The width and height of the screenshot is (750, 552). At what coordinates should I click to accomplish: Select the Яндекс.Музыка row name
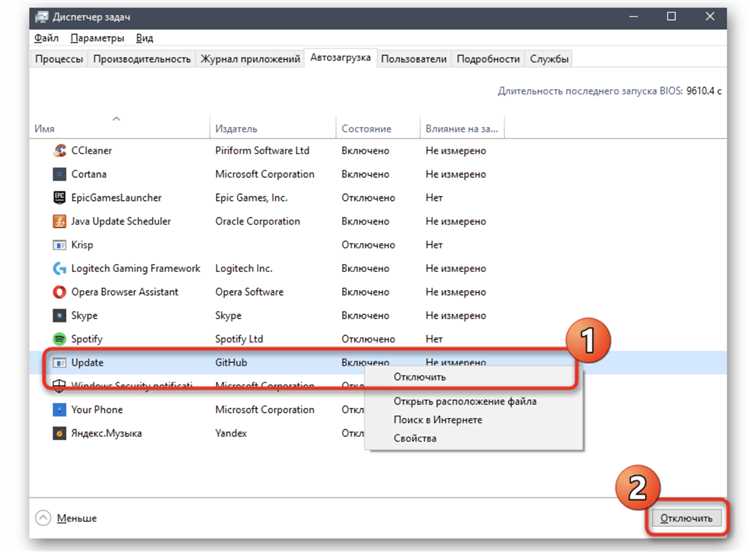pos(106,433)
